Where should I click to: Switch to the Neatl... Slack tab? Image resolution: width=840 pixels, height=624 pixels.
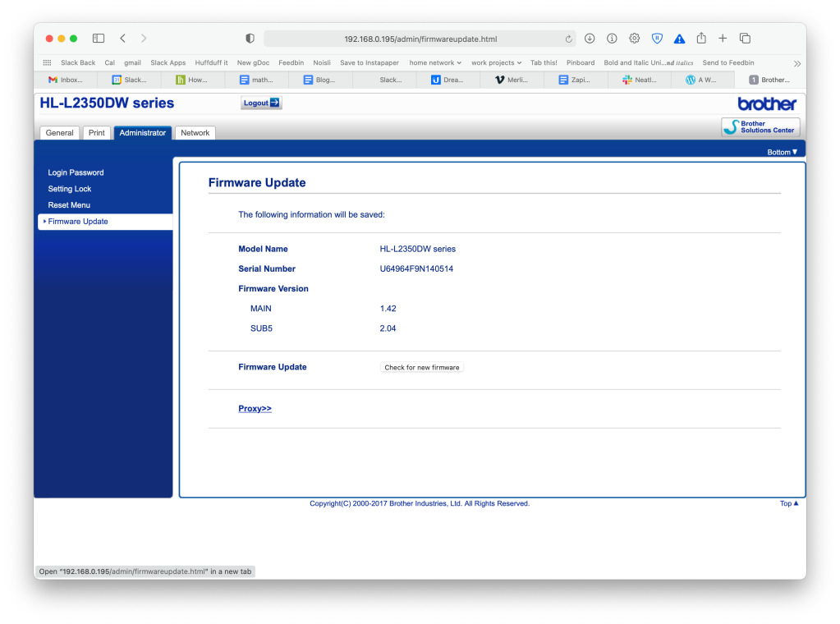click(639, 80)
